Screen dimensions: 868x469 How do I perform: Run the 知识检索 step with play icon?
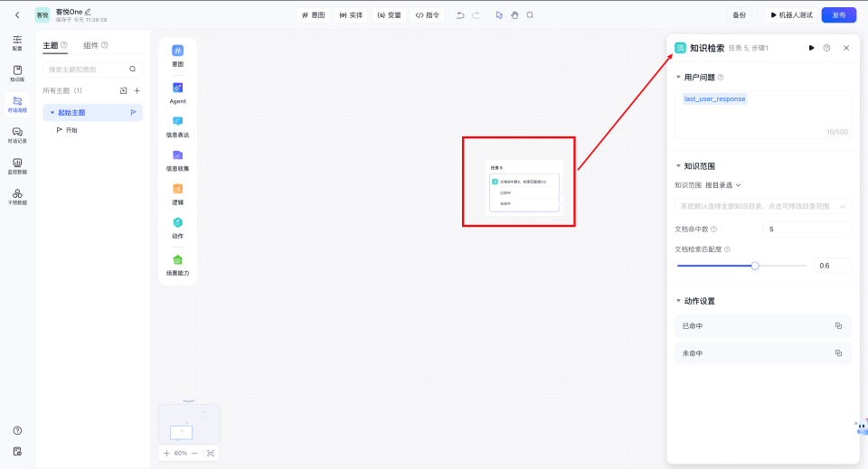pyautogui.click(x=812, y=48)
